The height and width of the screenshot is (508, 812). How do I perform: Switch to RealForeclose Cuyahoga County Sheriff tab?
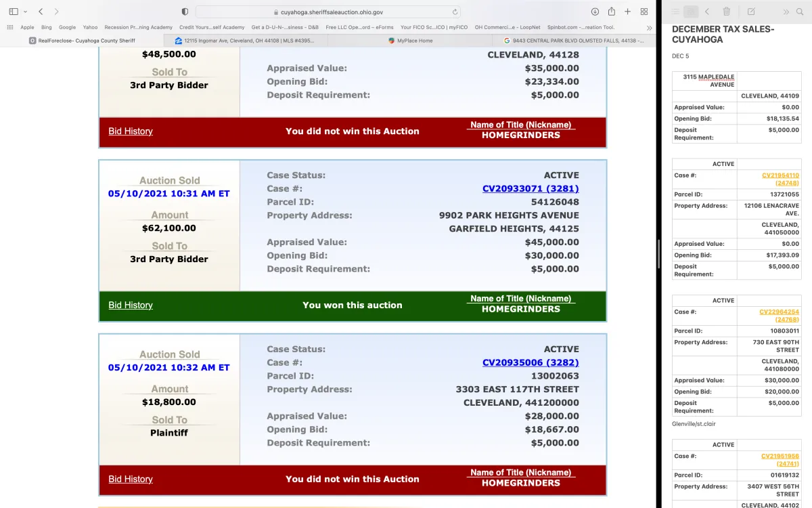click(x=82, y=41)
